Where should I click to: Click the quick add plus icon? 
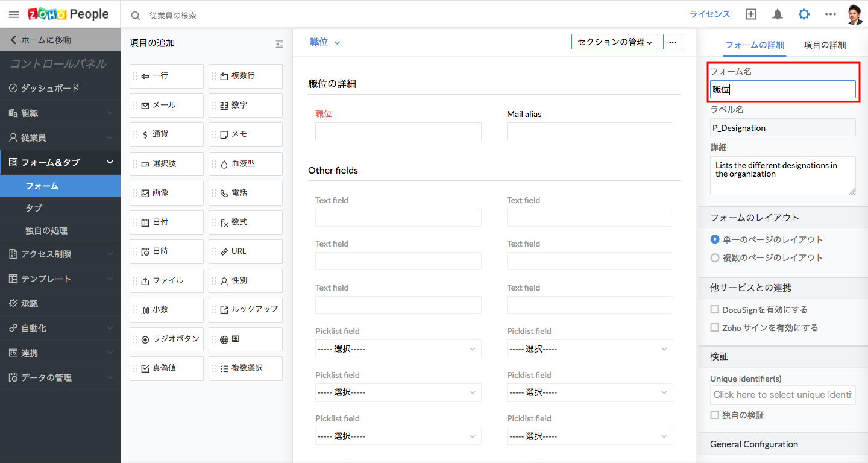751,14
